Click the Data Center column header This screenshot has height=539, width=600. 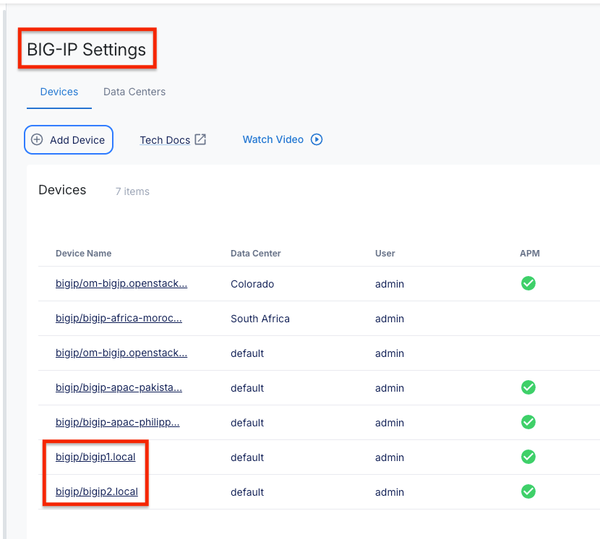(x=255, y=254)
